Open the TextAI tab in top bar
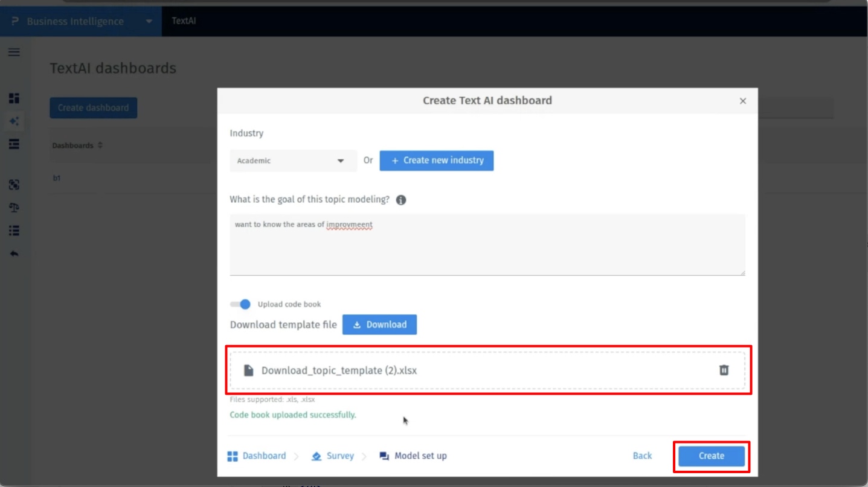The image size is (868, 487). point(184,21)
